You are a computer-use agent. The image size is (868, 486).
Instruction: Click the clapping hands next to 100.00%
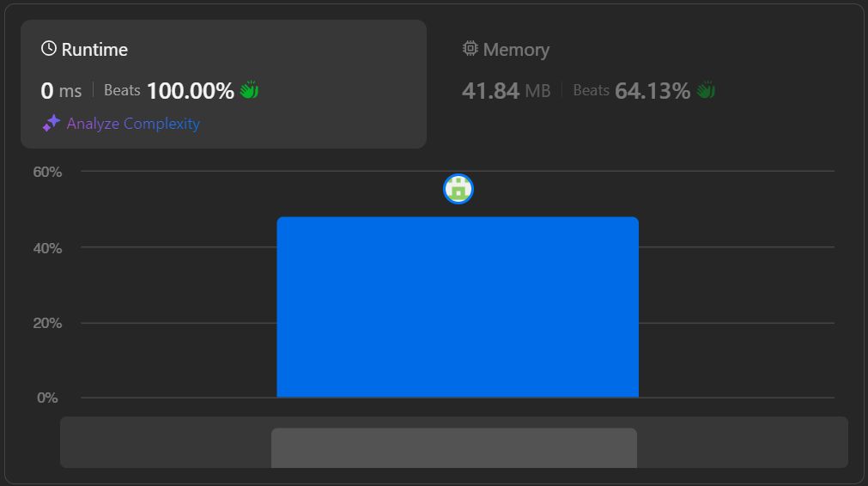(x=249, y=90)
